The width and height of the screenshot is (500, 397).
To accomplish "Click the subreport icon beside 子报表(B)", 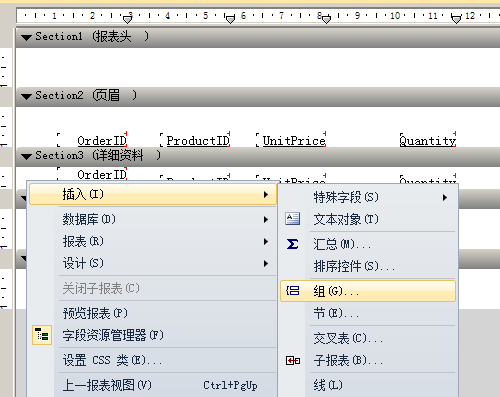I will click(293, 360).
